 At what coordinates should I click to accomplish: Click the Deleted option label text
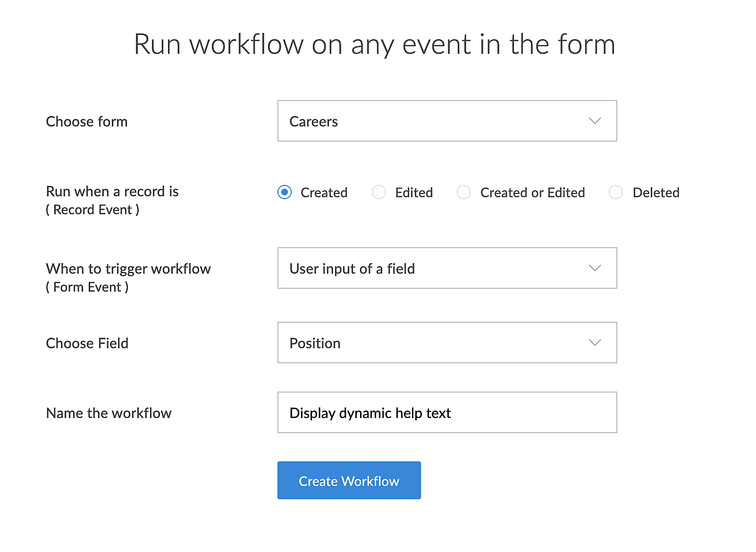[656, 192]
